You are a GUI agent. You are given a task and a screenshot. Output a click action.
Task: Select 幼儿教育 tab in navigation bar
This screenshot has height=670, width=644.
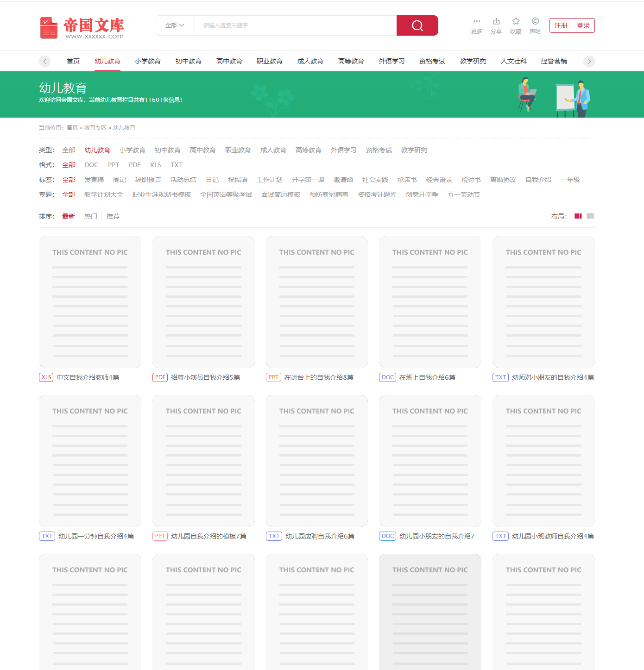pyautogui.click(x=107, y=61)
